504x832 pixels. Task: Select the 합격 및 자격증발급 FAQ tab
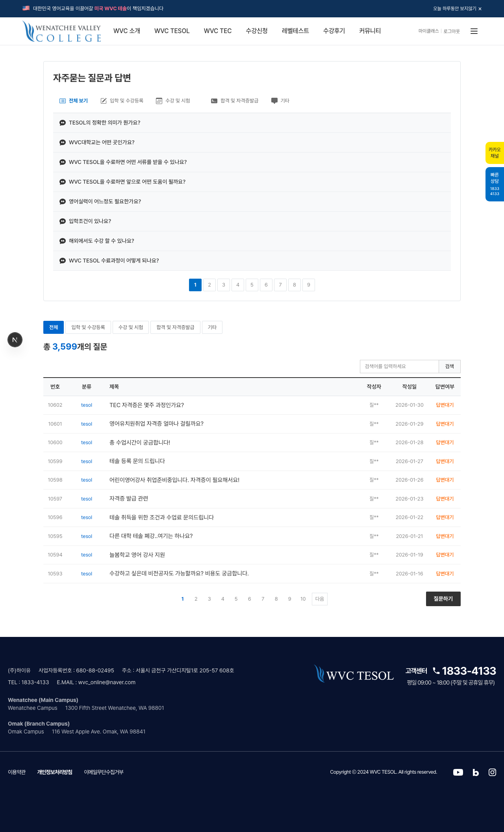[235, 101]
